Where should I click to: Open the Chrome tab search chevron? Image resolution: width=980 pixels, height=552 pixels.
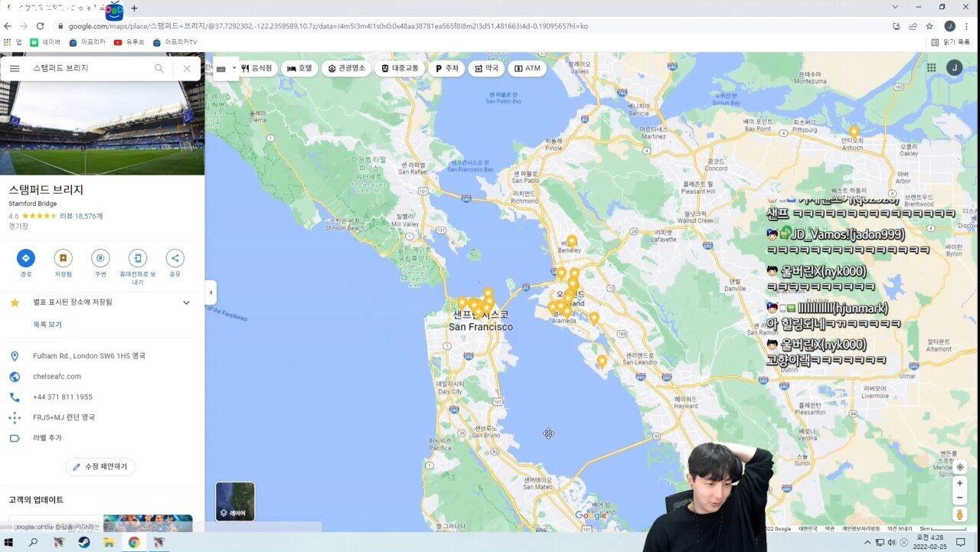897,7
